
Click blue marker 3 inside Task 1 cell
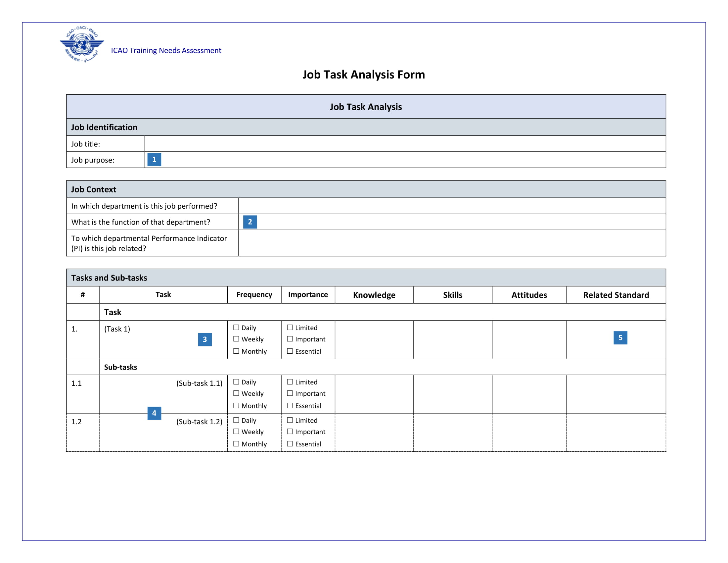coord(205,340)
